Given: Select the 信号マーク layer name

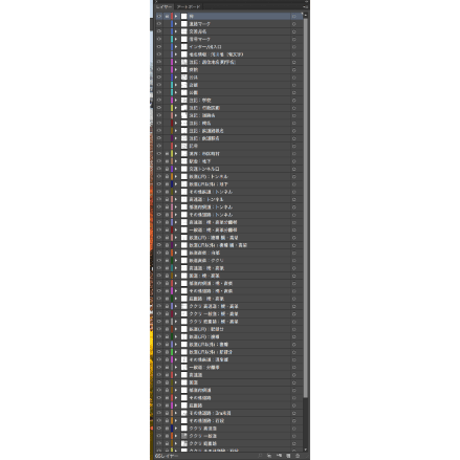Looking at the screenshot, I should [200, 39].
